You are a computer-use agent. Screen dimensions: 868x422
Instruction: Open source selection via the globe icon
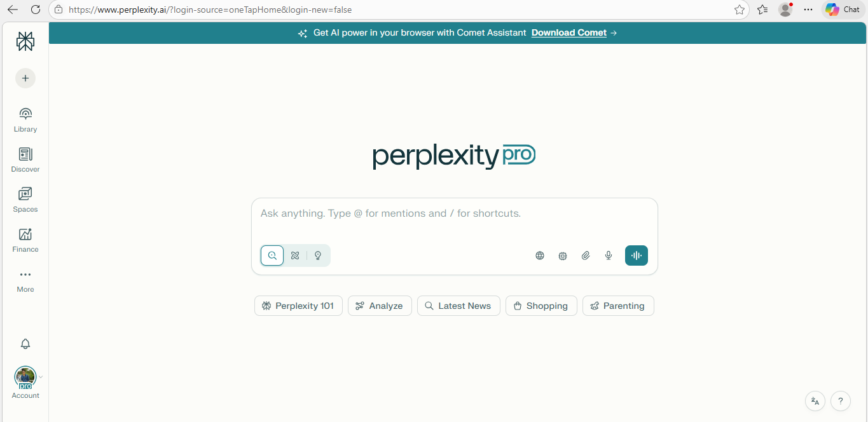pyautogui.click(x=540, y=255)
